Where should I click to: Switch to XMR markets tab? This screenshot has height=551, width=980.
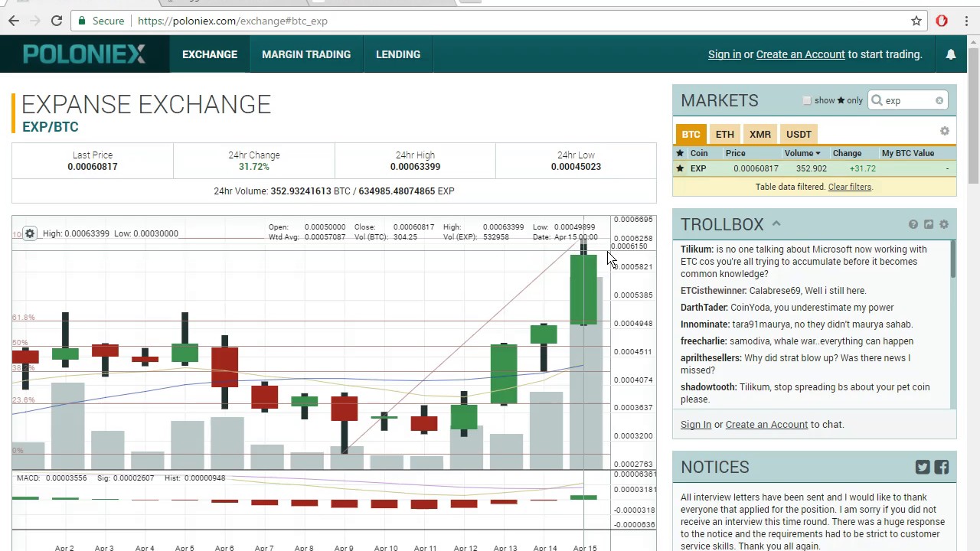point(760,134)
